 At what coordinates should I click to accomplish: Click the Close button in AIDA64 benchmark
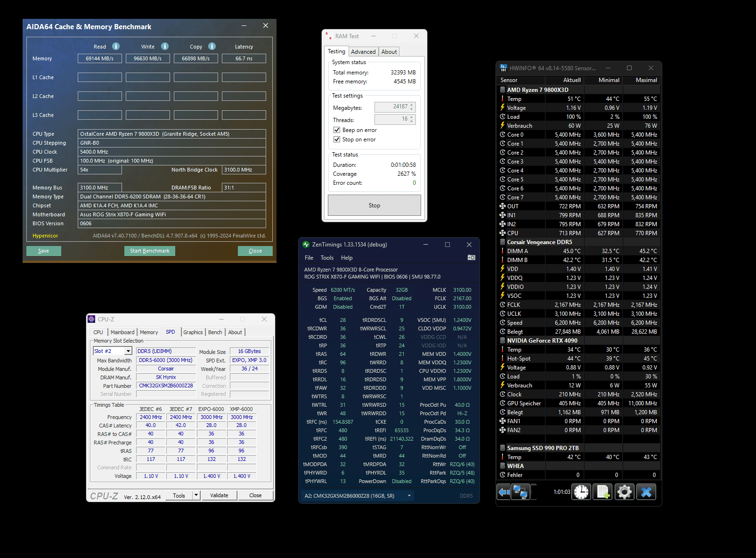(255, 251)
